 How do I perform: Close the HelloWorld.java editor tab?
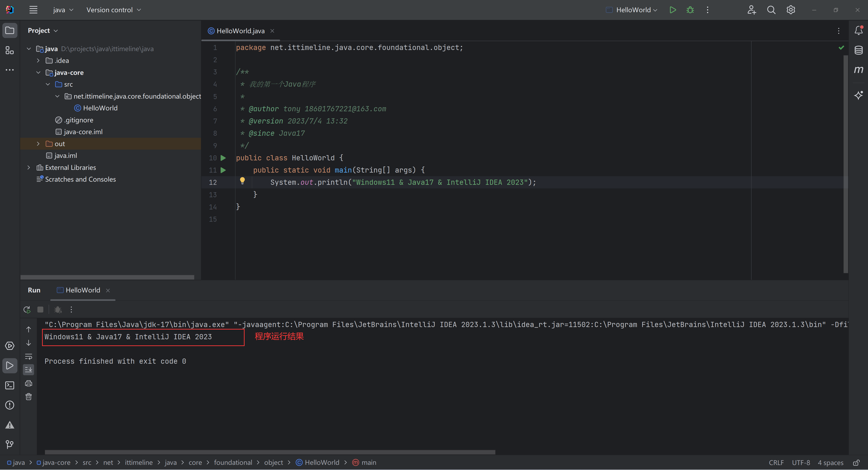pos(272,31)
